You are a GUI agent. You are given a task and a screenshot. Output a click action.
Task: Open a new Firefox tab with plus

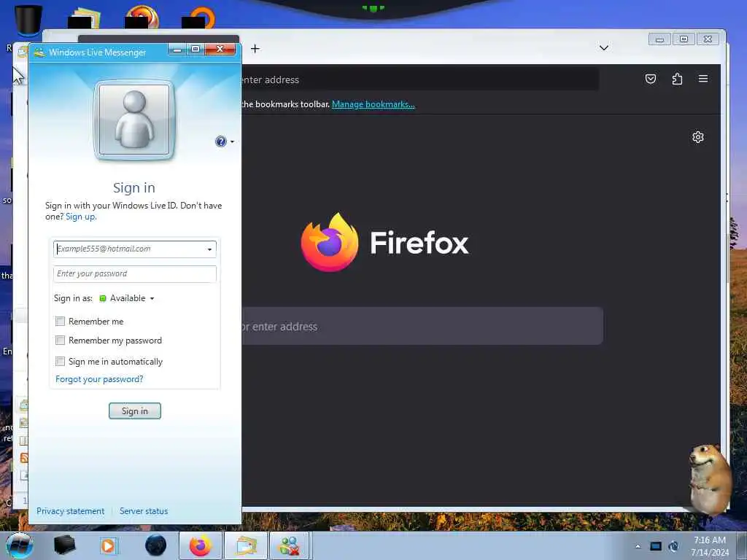pyautogui.click(x=255, y=49)
